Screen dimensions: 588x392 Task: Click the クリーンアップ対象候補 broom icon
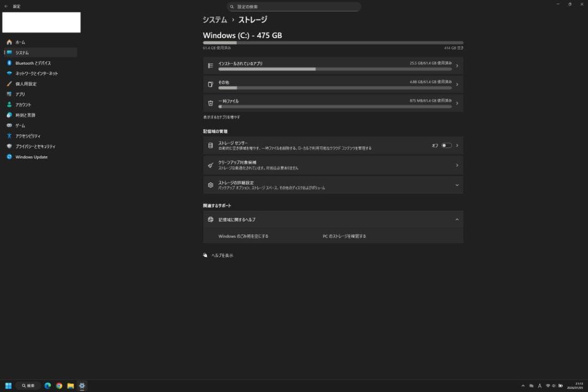click(210, 165)
